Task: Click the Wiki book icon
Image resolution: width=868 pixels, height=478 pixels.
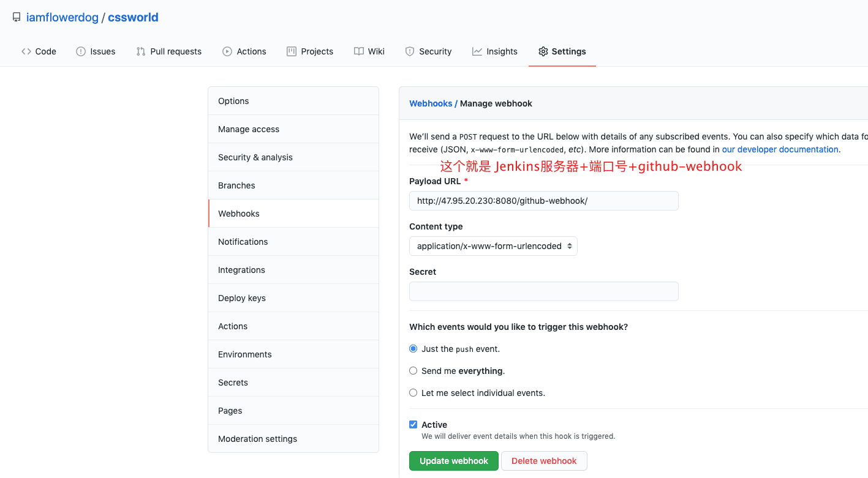Action: [x=359, y=51]
